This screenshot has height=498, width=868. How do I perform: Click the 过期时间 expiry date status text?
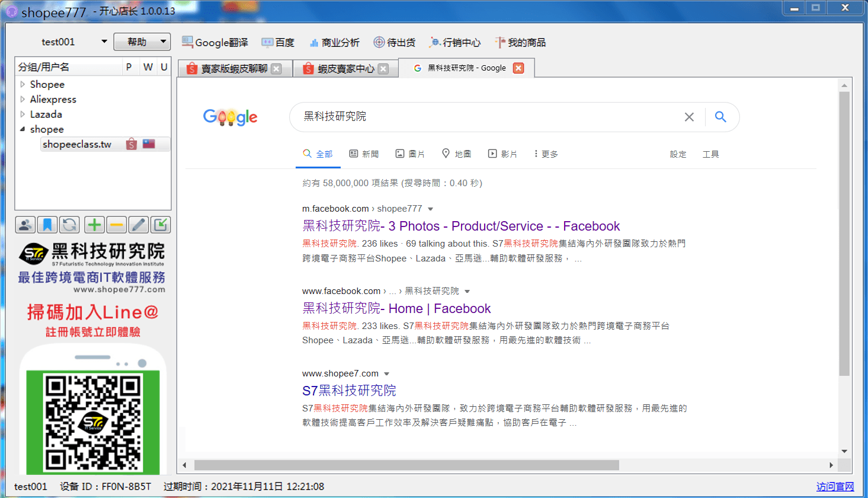tap(244, 487)
